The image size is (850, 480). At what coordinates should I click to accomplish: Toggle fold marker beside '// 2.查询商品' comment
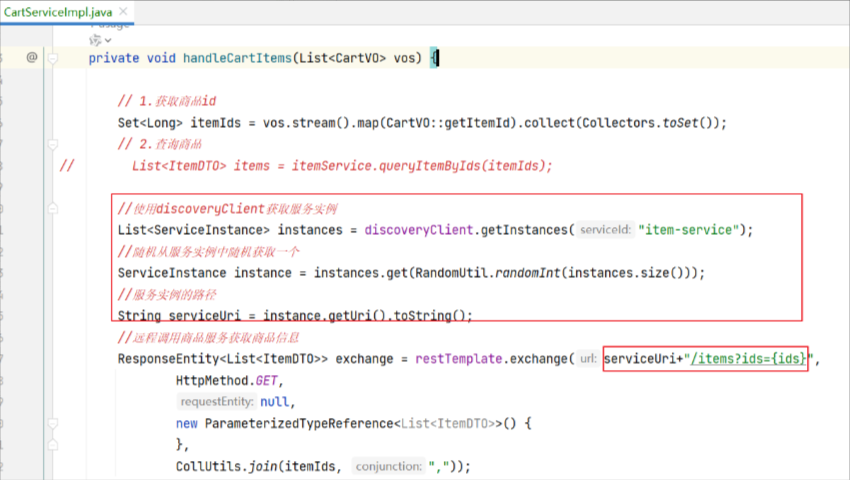click(53, 144)
